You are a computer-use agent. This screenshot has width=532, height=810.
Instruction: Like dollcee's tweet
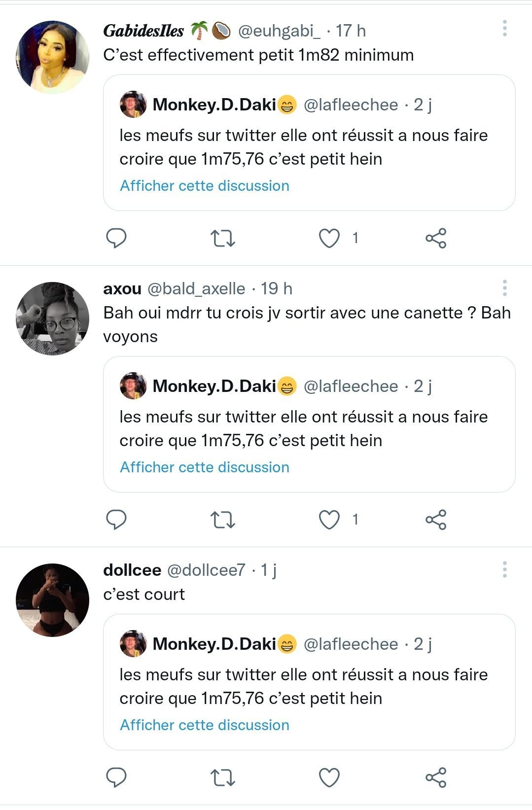point(329,777)
